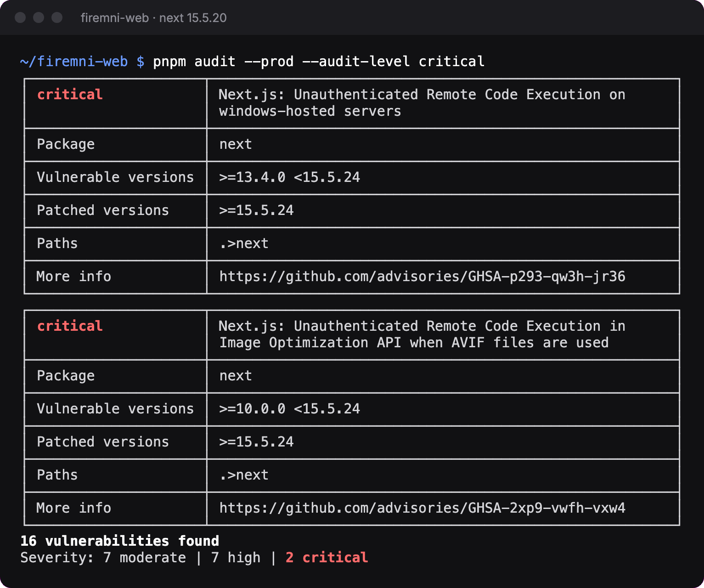704x588 pixels.
Task: Click the 7 high severity count
Action: pos(236,558)
